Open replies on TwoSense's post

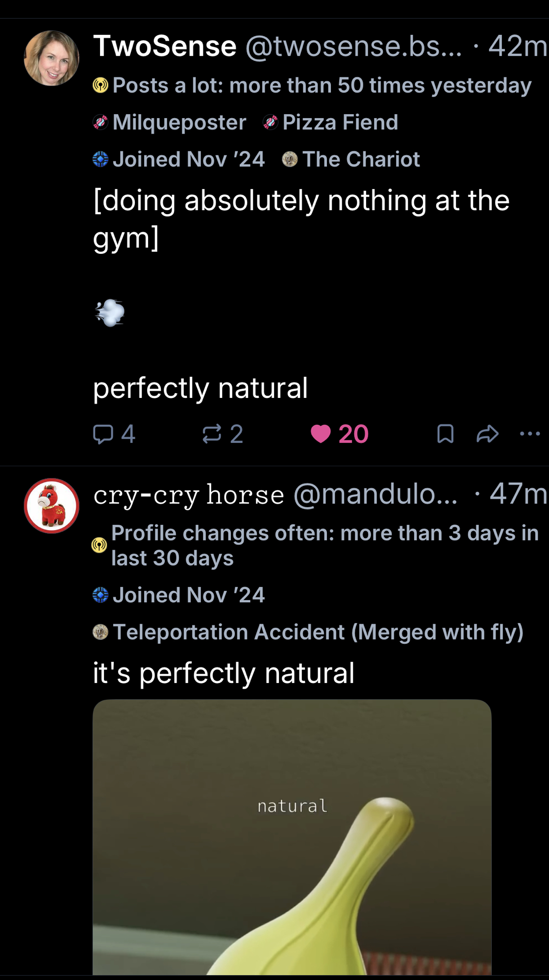114,434
